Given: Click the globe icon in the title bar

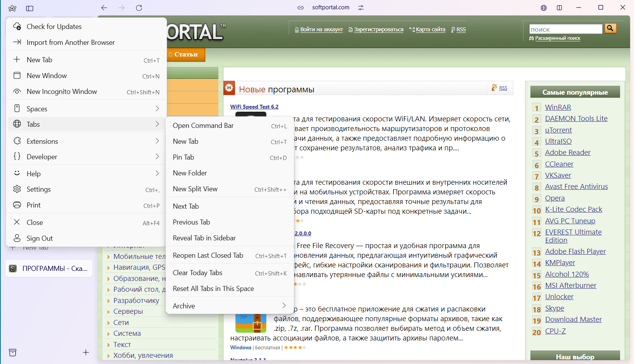Looking at the screenshot, I should 544,8.
